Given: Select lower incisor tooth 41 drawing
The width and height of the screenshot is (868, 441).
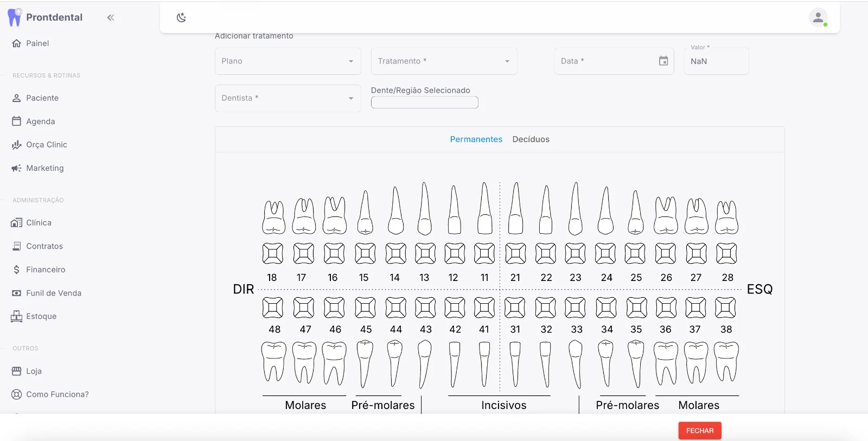Looking at the screenshot, I should point(484,364).
